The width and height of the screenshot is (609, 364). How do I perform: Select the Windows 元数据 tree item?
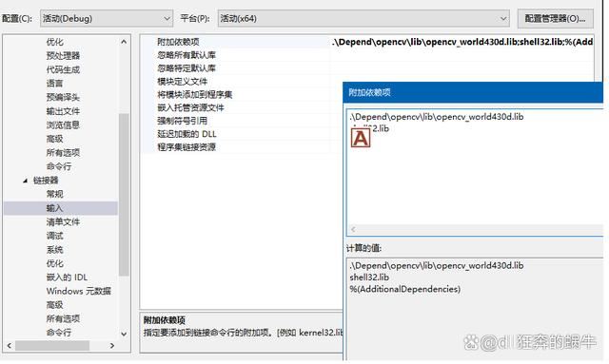pos(78,291)
